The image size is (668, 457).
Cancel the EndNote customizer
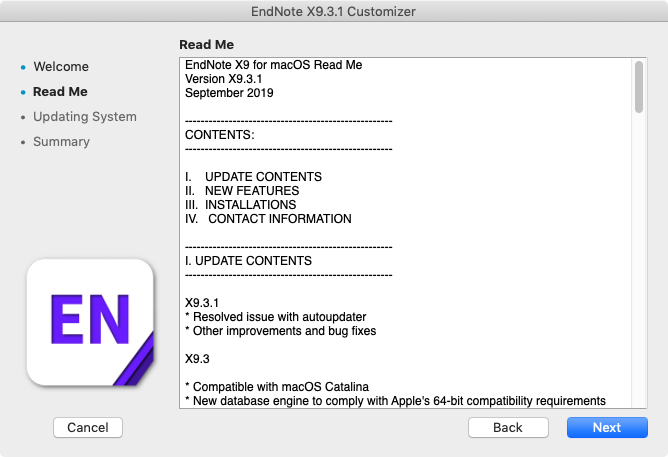(x=88, y=427)
